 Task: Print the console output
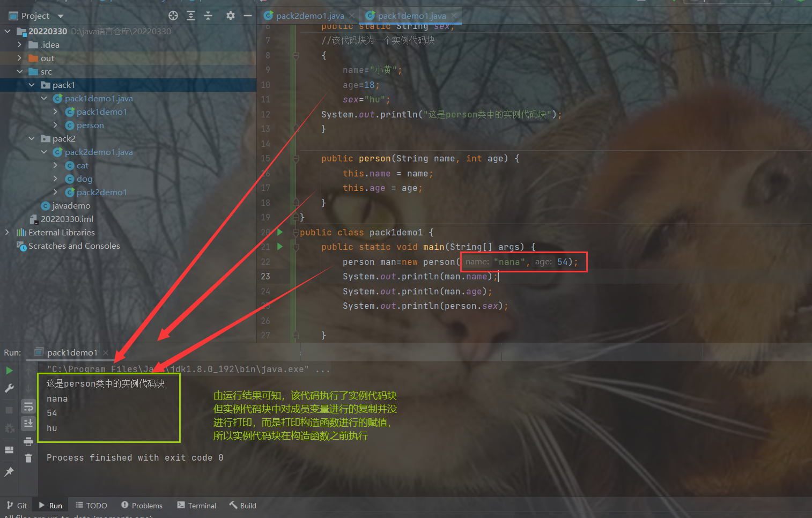click(28, 441)
